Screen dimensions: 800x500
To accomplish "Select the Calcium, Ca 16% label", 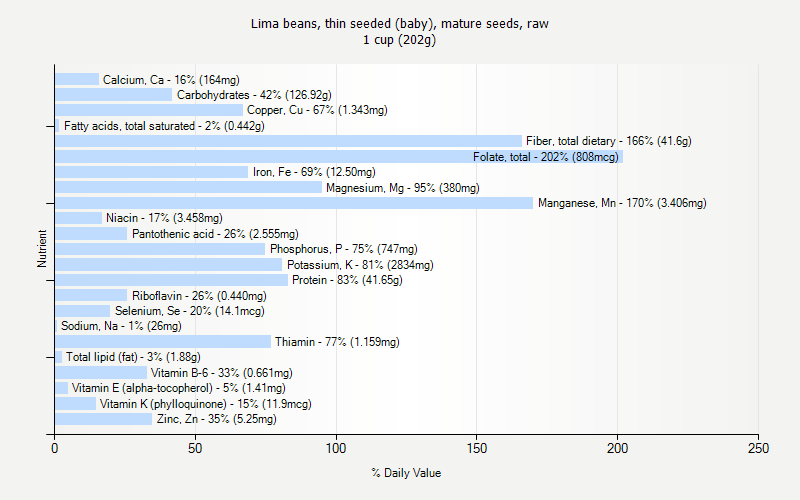I will [x=171, y=80].
